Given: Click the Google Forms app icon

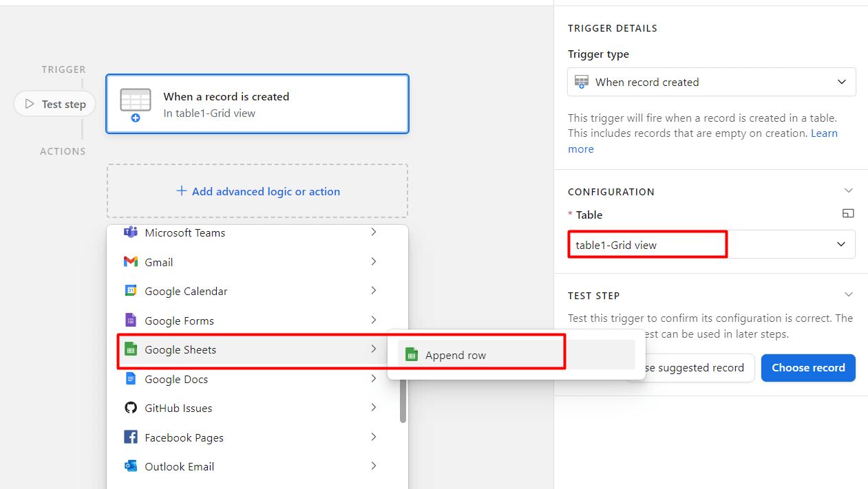Looking at the screenshot, I should (x=131, y=320).
